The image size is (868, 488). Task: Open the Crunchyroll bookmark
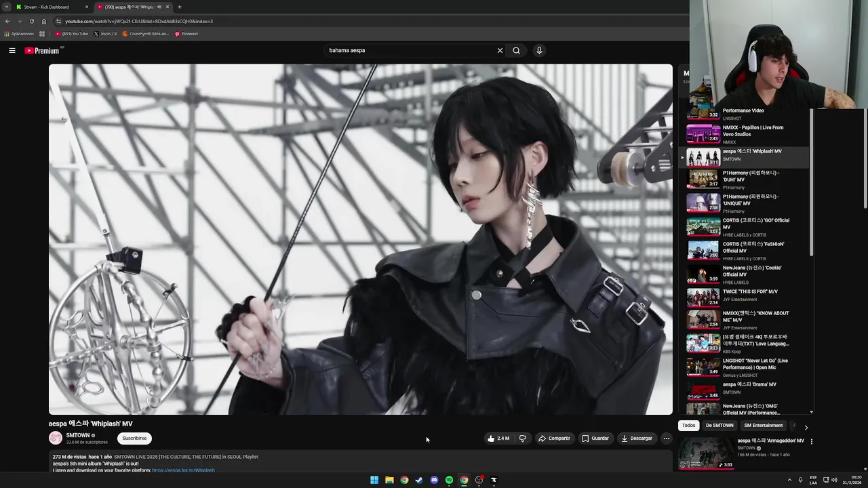coord(145,34)
